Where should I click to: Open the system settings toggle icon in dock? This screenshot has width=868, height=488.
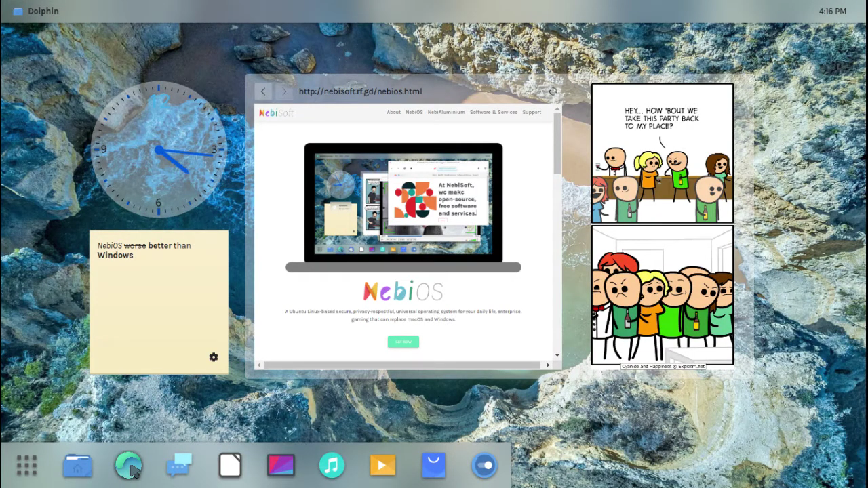(484, 466)
